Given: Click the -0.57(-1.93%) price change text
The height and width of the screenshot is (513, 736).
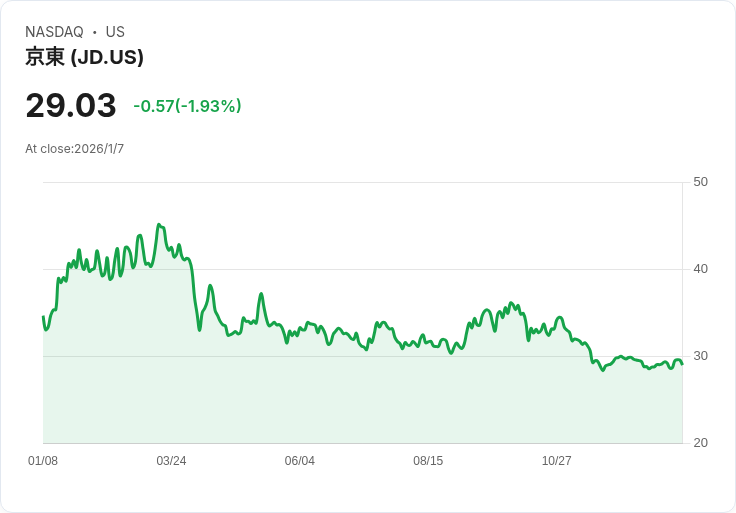Looking at the screenshot, I should pos(187,106).
